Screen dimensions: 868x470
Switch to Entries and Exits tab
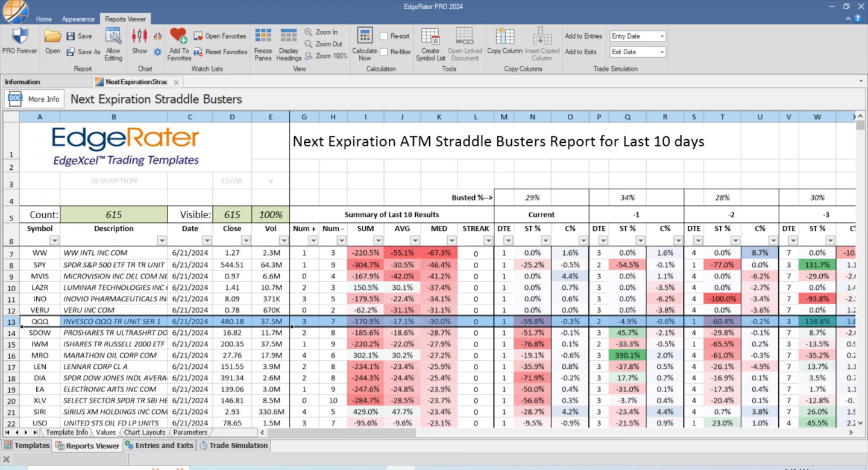159,446
